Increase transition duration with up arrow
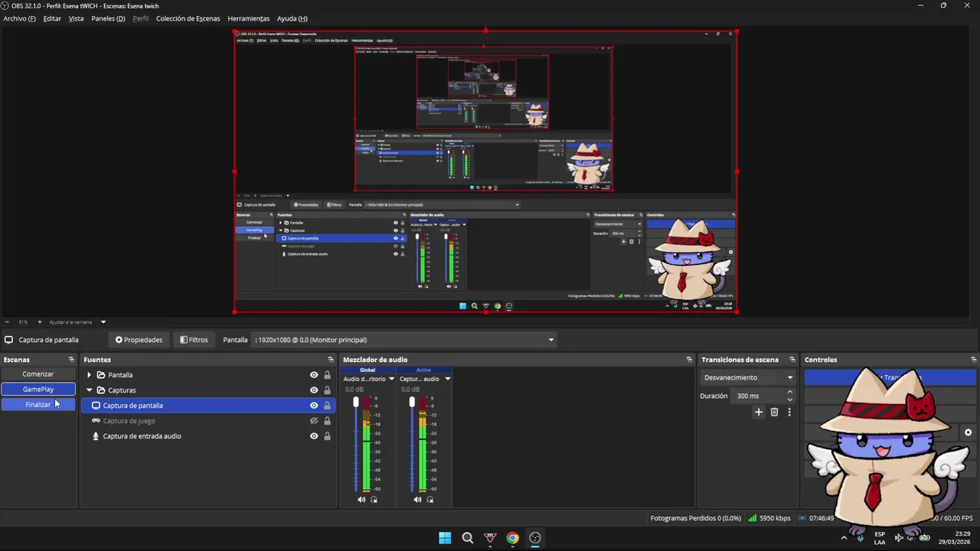This screenshot has width=980, height=551. pyautogui.click(x=789, y=392)
